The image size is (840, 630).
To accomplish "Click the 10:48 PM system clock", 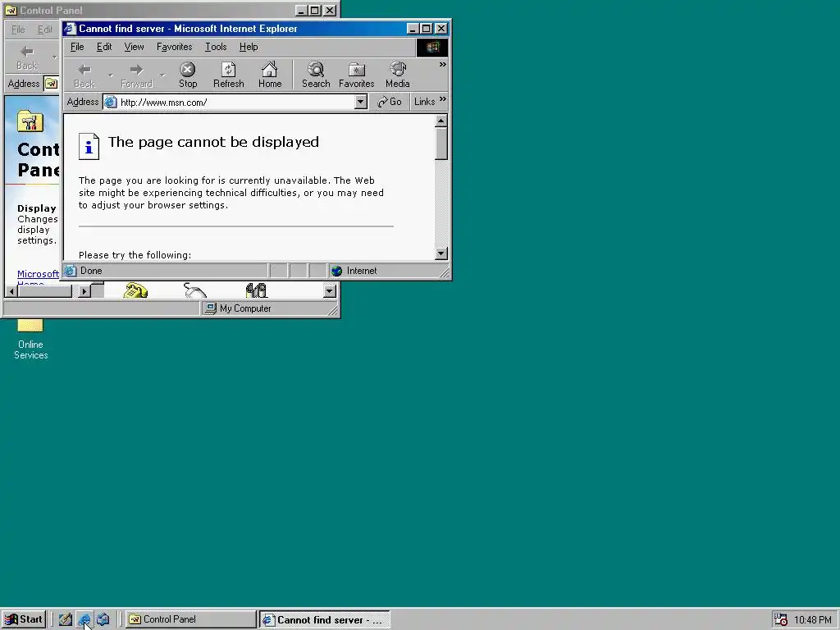I will pos(813,620).
